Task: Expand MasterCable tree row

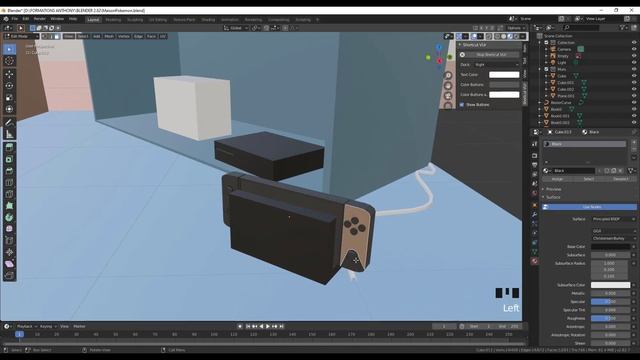Action: pos(540,102)
